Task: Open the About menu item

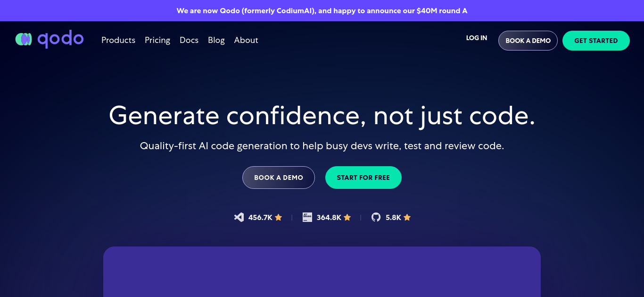Action: click(246, 40)
